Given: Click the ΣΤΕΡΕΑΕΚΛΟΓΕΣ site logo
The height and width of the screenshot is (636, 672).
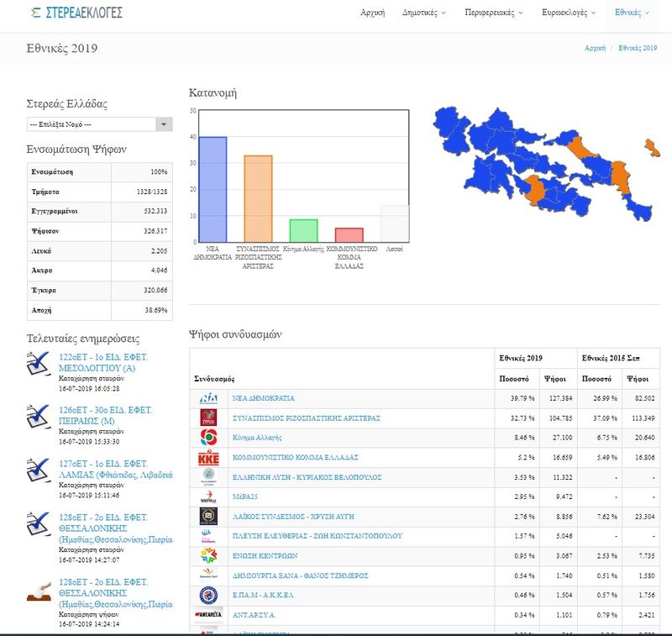Looking at the screenshot, I should tap(77, 13).
